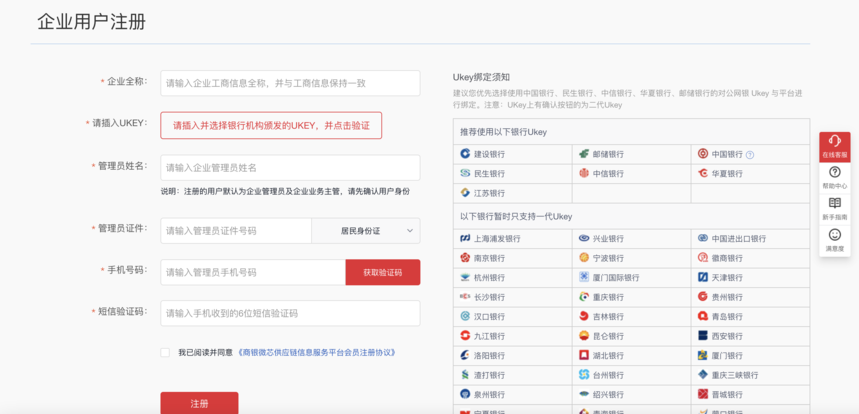This screenshot has width=859, height=414.
Task: Click the 南京银行 logo icon
Action: tap(465, 257)
